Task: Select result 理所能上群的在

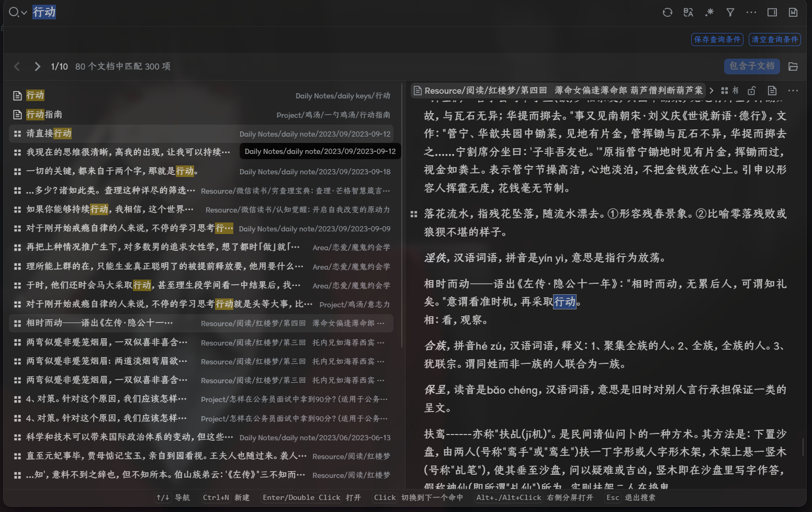Action: coord(201,266)
